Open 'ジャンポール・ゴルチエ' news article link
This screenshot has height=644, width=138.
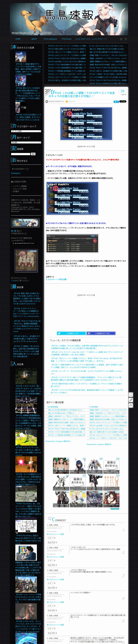(86, 372)
